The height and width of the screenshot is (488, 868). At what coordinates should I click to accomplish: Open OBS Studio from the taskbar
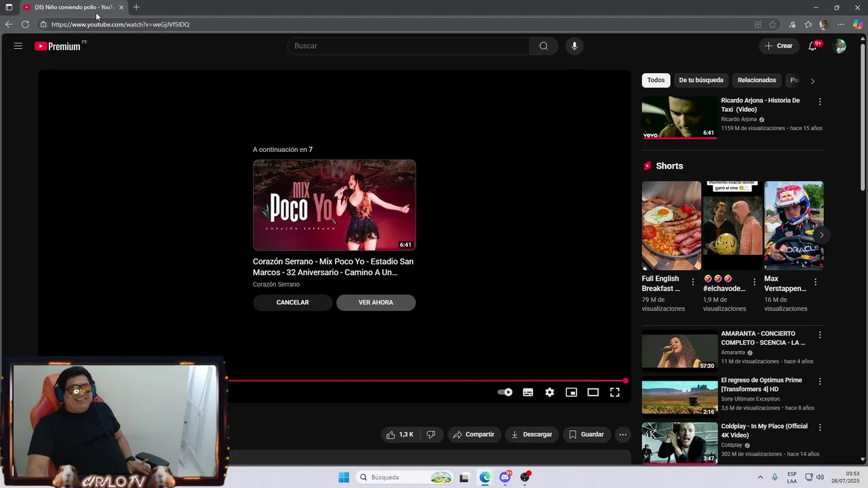[x=526, y=477]
